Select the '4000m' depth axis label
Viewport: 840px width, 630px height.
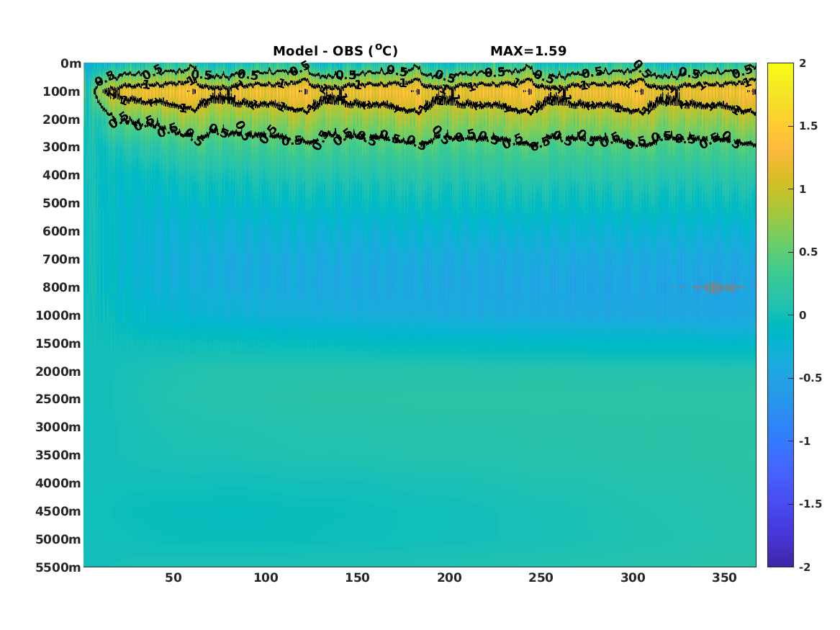[x=58, y=483]
